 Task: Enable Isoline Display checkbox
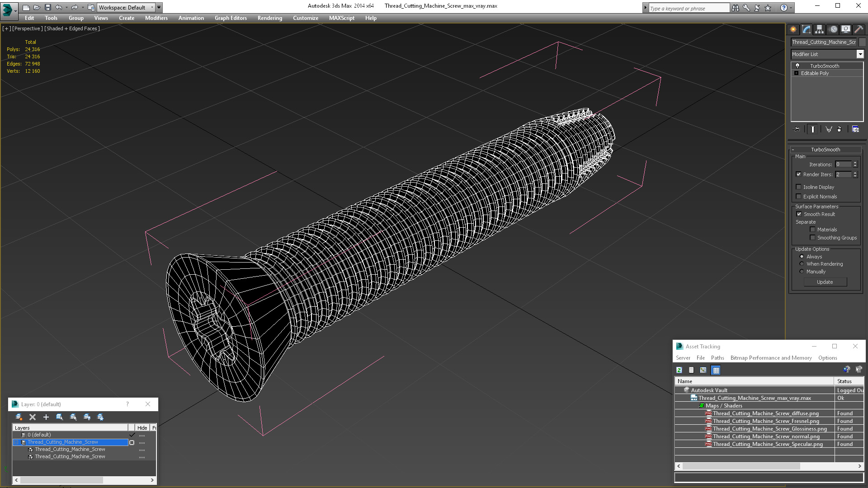point(798,187)
